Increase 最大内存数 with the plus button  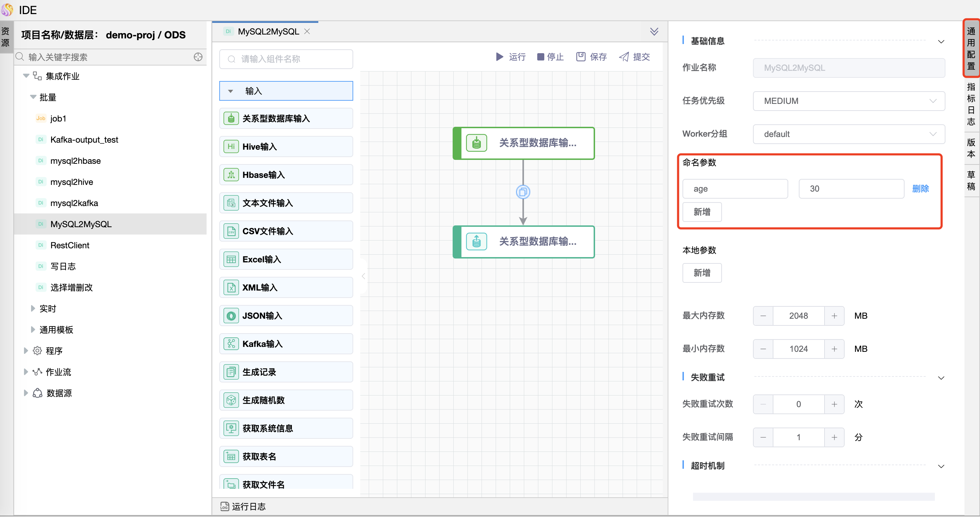coord(834,316)
